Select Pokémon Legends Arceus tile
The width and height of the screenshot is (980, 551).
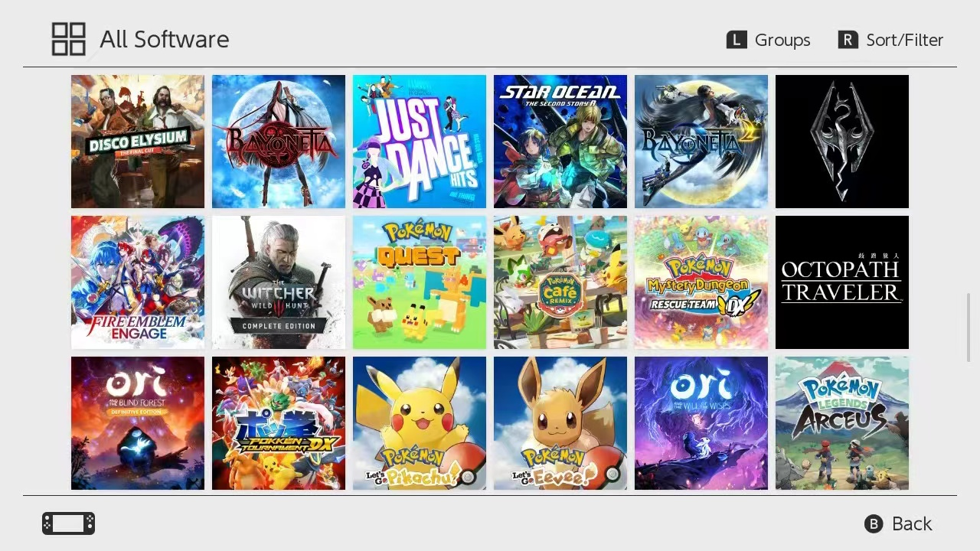click(x=842, y=423)
